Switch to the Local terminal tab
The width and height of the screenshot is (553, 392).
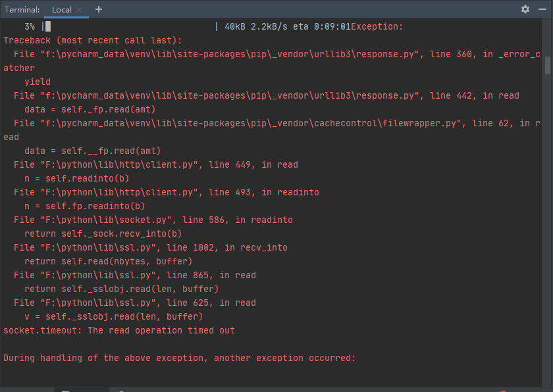[61, 10]
